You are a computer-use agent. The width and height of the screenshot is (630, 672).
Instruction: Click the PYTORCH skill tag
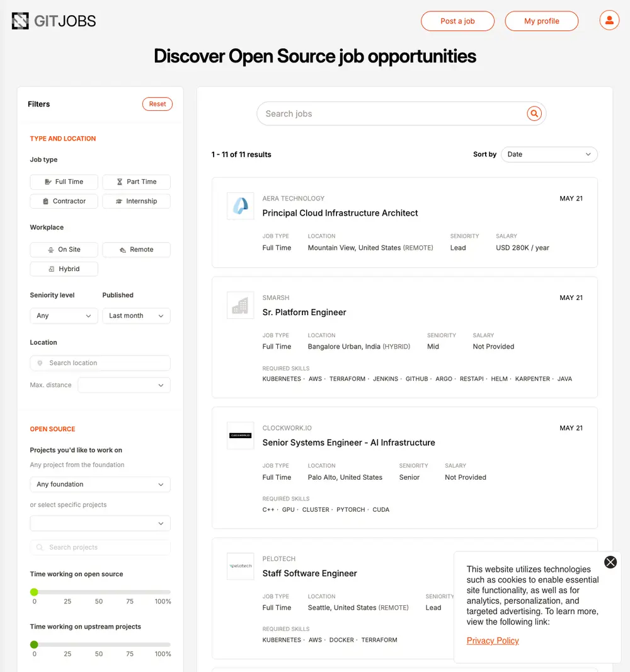point(351,509)
